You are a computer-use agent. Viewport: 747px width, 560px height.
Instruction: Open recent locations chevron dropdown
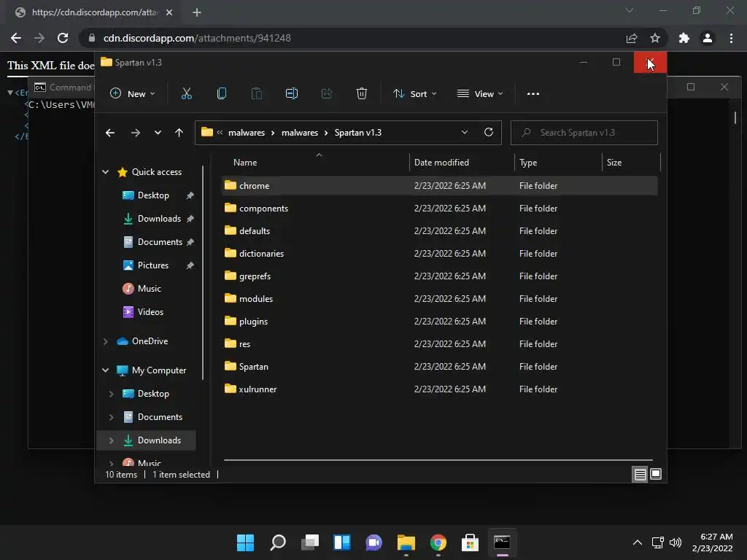pyautogui.click(x=158, y=133)
